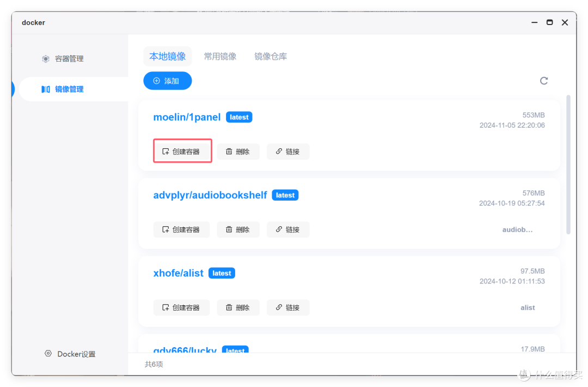This screenshot has width=588, height=387.
Task: Click the 添加 button
Action: point(168,81)
